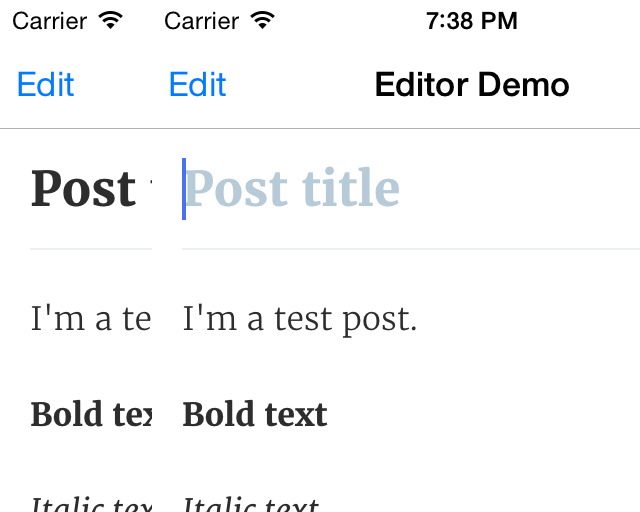This screenshot has width=640, height=512.
Task: Tap the Wi-Fi icon beside the second Carrier label
Action: (x=262, y=20)
